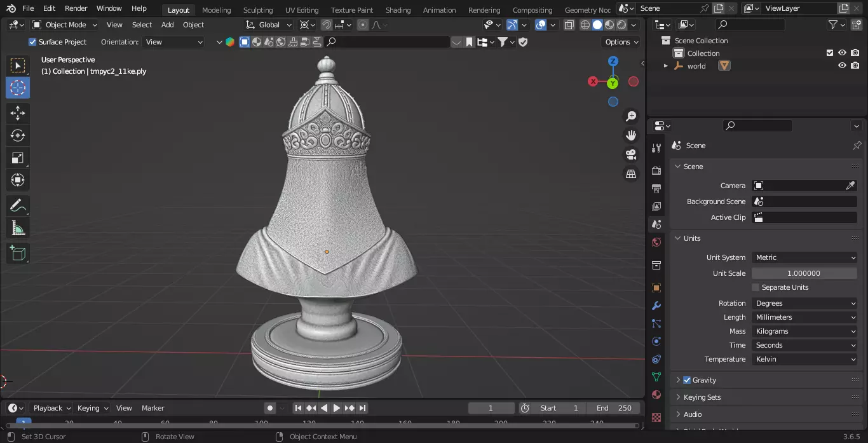Open the Render properties tab
Screen dimensions: 868x443
pyautogui.click(x=656, y=171)
